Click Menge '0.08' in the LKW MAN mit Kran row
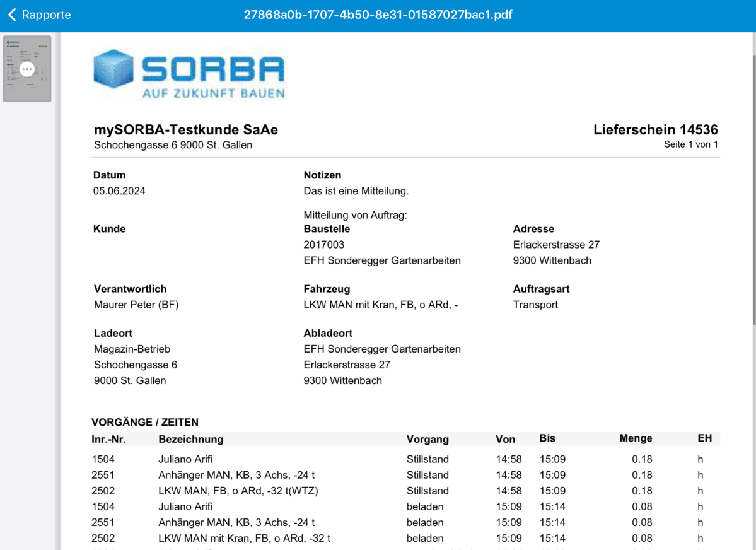Viewport: 756px width, 550px height. point(642,539)
